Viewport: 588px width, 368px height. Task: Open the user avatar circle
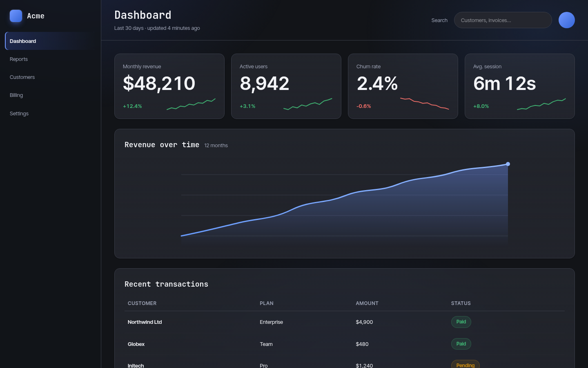(x=567, y=20)
